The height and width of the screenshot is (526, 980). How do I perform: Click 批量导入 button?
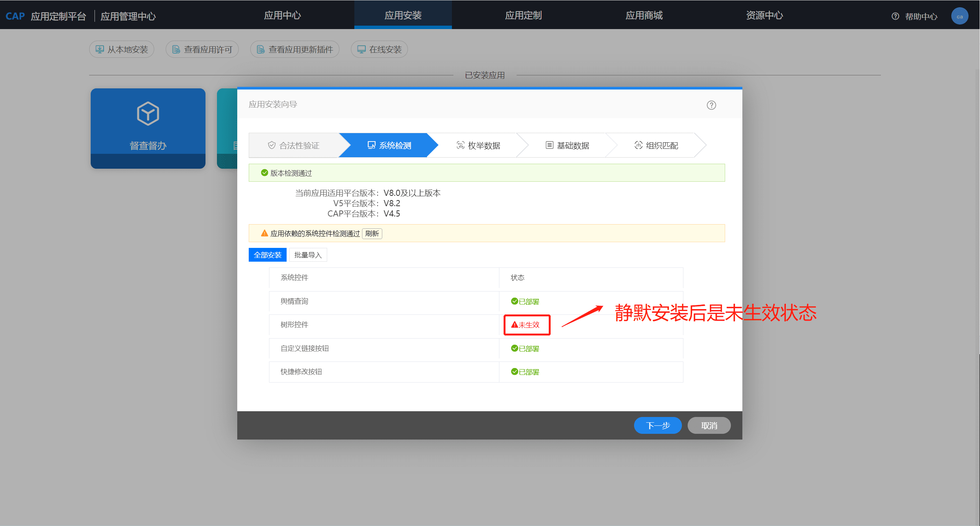(308, 255)
